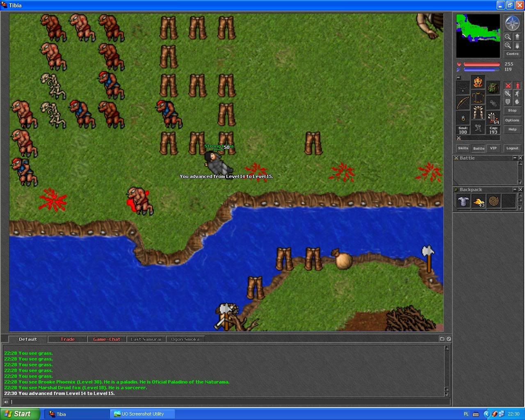525x420 pixels.
Task: Open new chat channel icon
Action: pos(442,339)
